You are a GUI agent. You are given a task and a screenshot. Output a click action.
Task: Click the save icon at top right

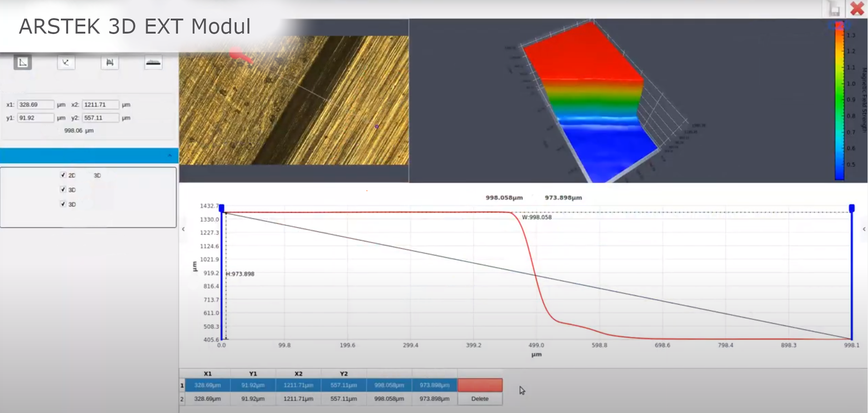click(834, 9)
